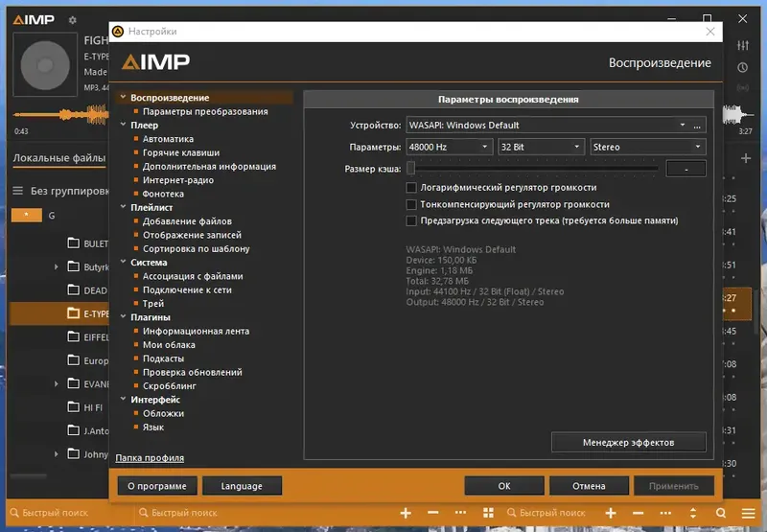Open Язык interface settings
Viewport: 767px width, 532px height.
coord(153,427)
